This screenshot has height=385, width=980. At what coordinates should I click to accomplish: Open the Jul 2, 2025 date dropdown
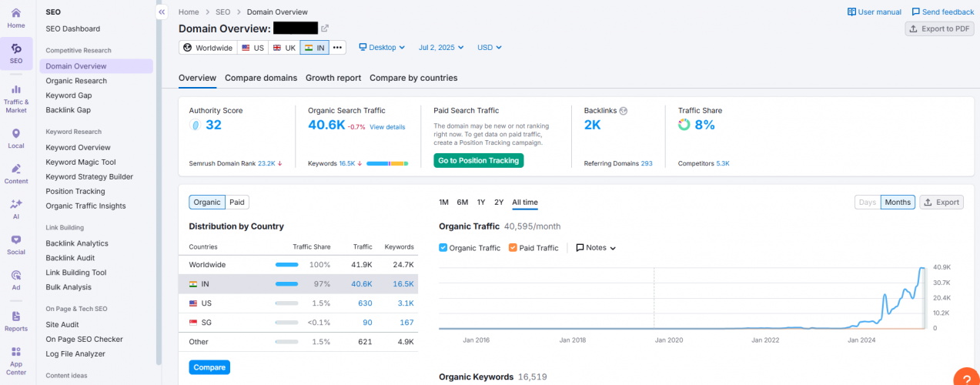[x=441, y=48]
